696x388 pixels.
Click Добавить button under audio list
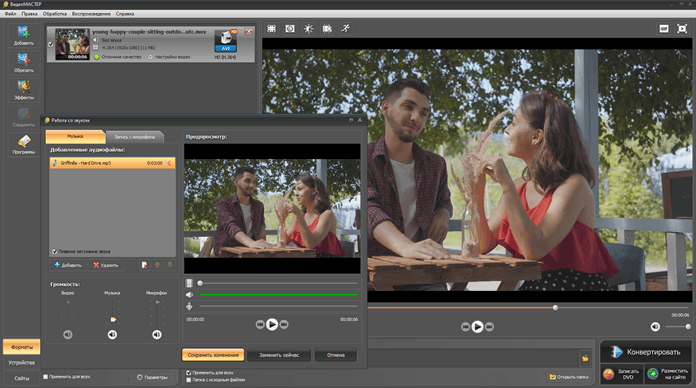click(67, 265)
